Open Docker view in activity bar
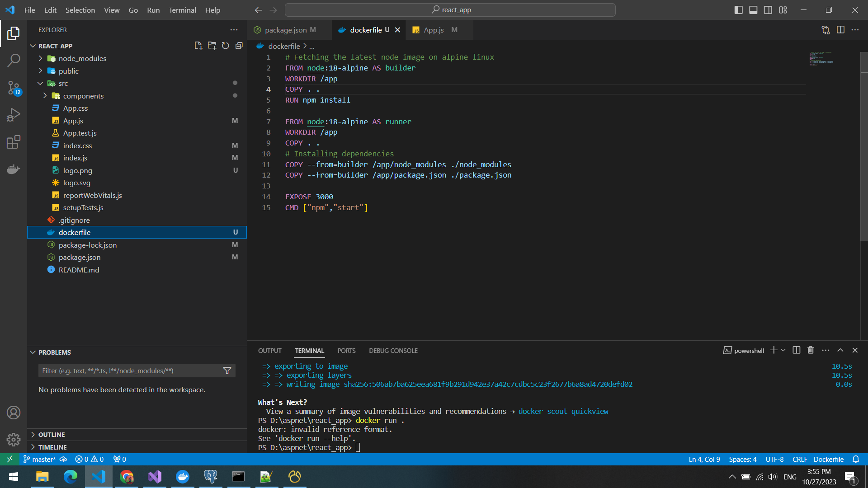868x488 pixels. [x=14, y=169]
